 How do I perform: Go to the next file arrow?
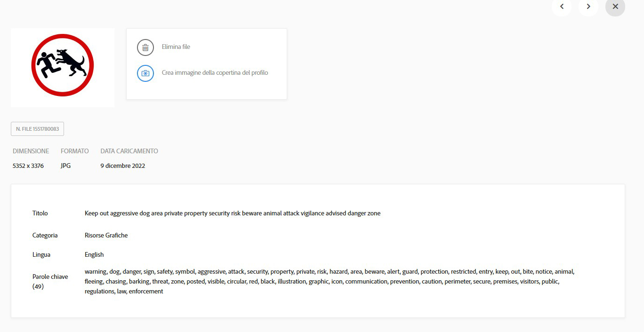(x=588, y=7)
